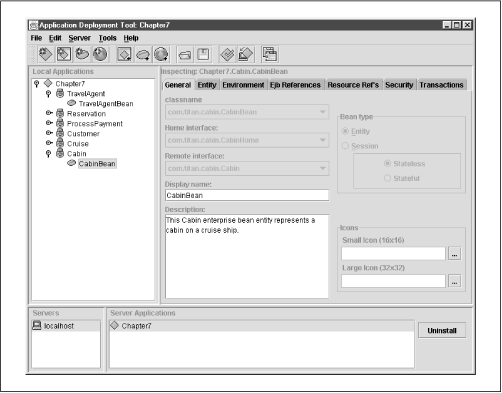502x393 pixels.
Task: Click the save floppy disk toolbar icon
Action: (x=203, y=54)
